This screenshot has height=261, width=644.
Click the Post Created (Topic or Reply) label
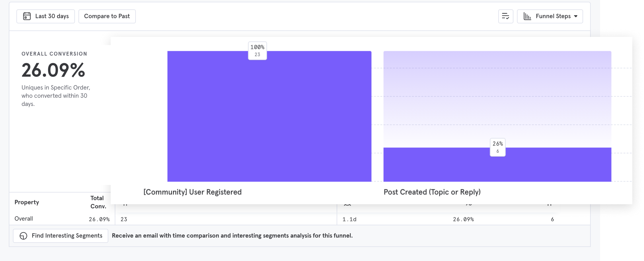(432, 192)
